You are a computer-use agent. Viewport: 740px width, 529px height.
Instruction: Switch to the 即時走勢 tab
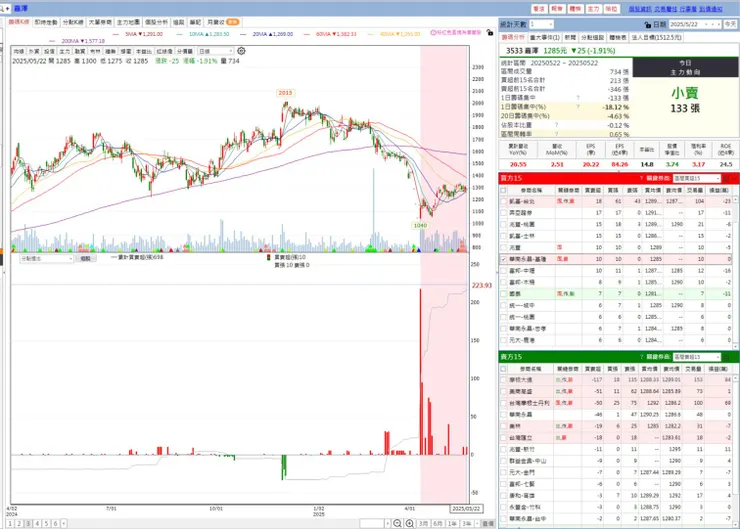[x=46, y=22]
